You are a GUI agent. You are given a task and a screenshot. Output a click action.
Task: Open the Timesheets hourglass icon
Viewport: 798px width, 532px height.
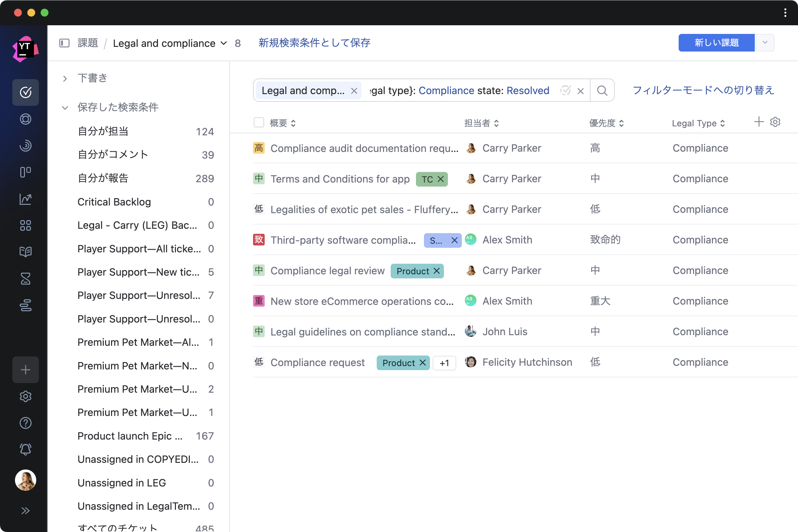coord(26,279)
